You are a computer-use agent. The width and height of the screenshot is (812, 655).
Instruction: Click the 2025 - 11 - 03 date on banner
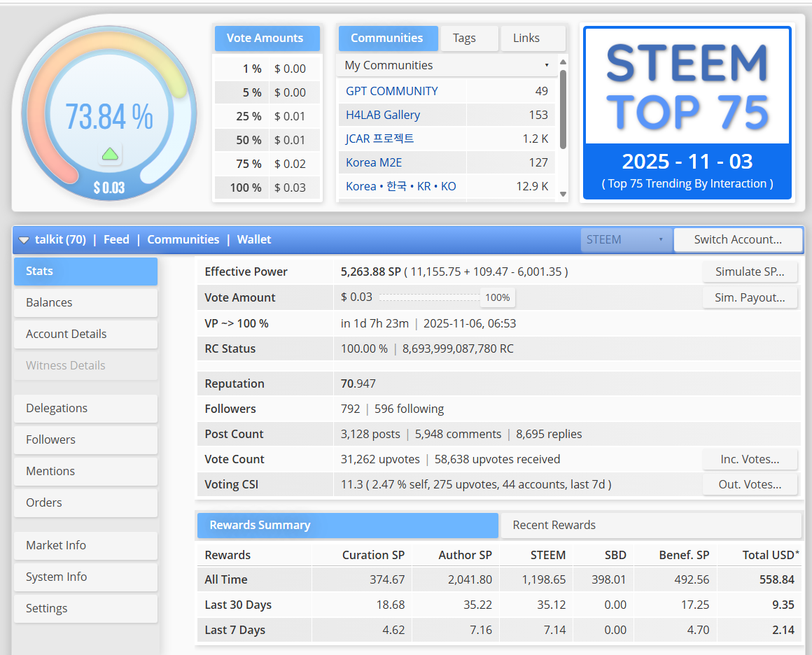[x=687, y=162]
